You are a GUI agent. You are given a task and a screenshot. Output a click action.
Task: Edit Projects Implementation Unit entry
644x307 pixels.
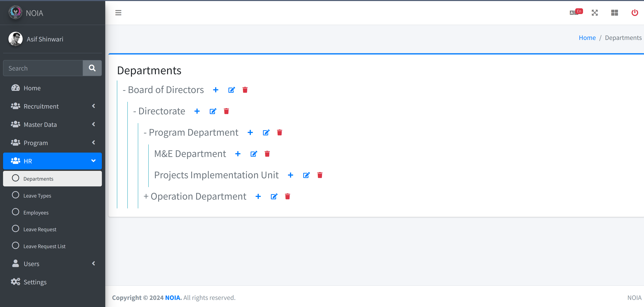coord(306,175)
